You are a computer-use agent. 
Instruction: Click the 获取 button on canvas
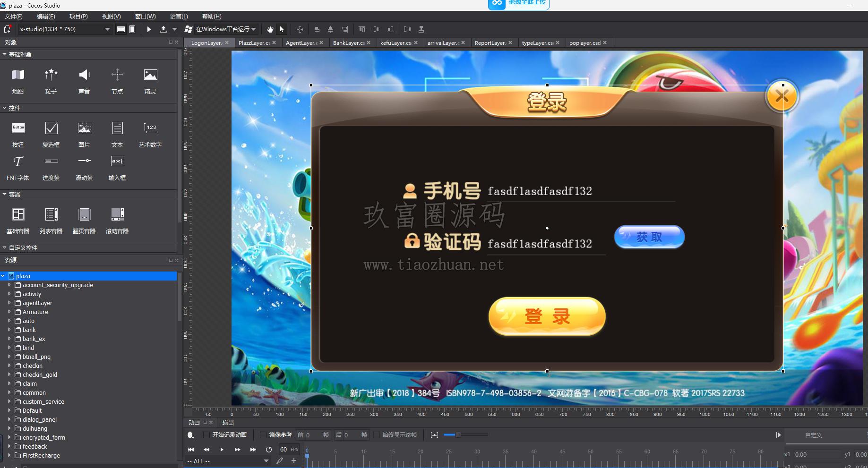649,237
